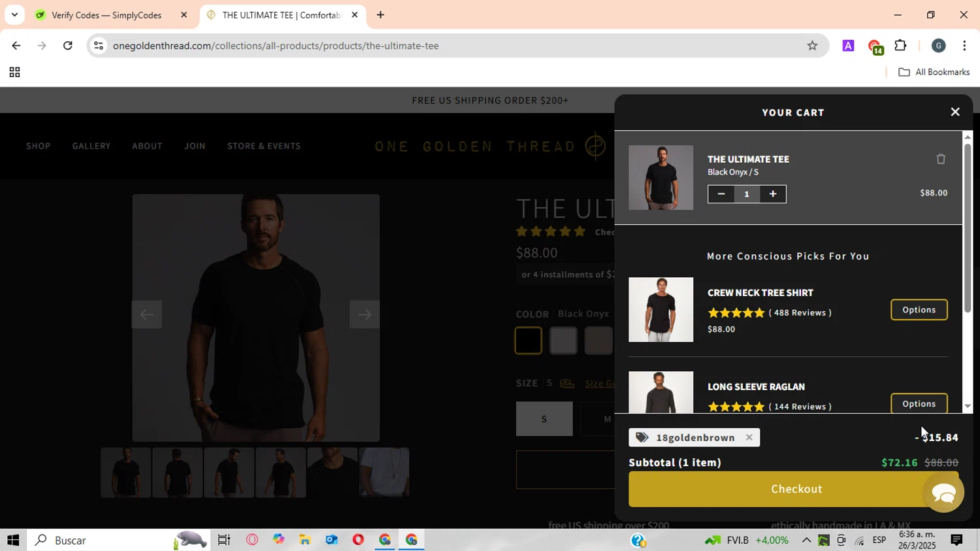Click the discount tag icon beside 18goldenbrown
This screenshot has width=980, height=551.
pos(642,437)
